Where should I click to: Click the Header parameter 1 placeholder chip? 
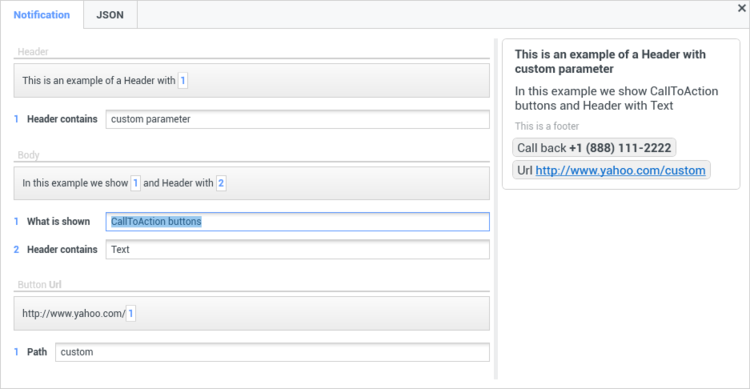tap(183, 80)
